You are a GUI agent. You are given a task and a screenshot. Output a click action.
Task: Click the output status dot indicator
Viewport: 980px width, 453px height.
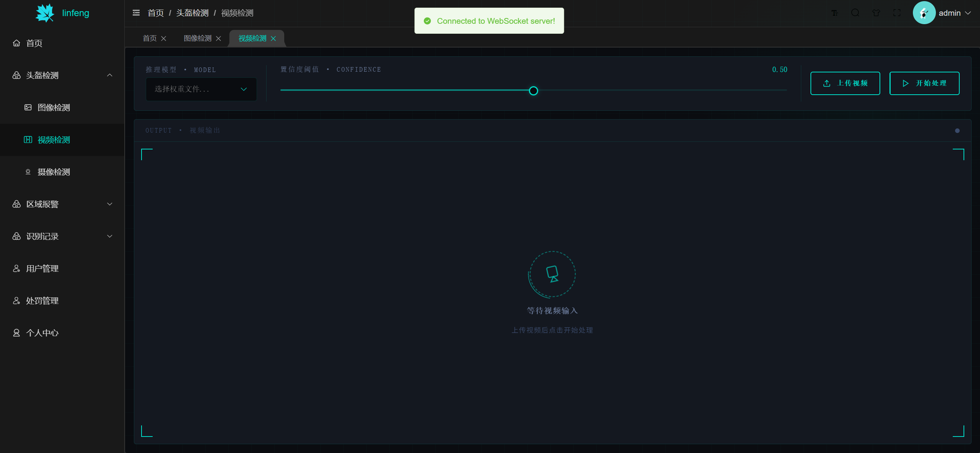click(x=957, y=131)
